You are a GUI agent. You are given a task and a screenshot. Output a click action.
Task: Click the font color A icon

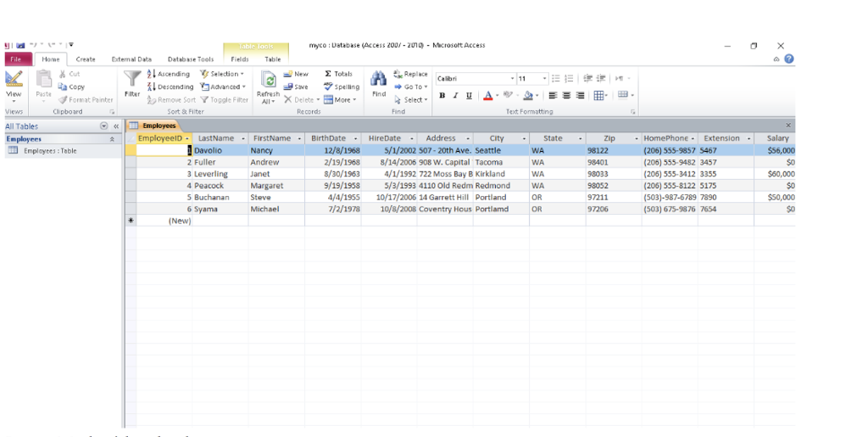(x=487, y=96)
